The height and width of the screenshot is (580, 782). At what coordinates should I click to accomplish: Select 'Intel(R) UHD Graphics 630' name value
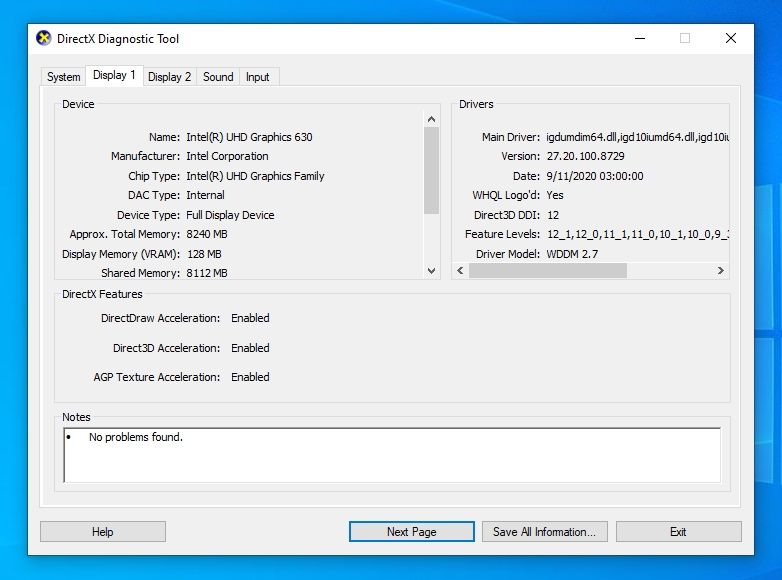(249, 137)
